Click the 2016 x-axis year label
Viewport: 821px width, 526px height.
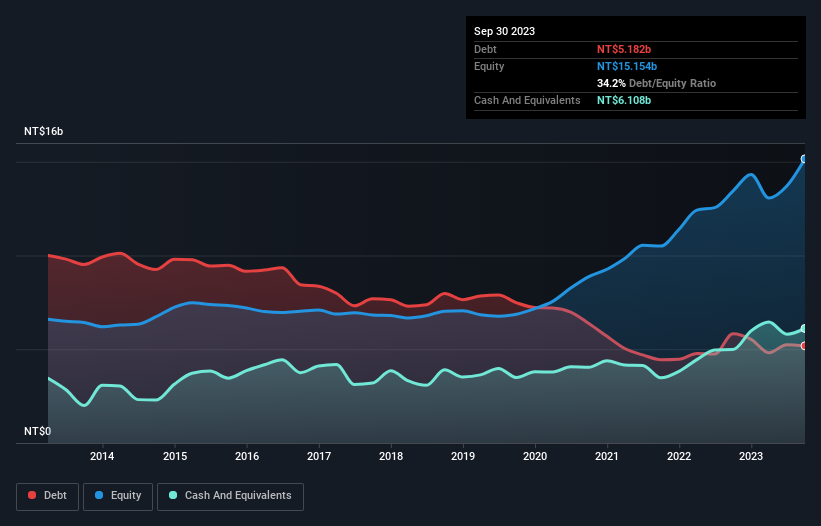click(247, 456)
